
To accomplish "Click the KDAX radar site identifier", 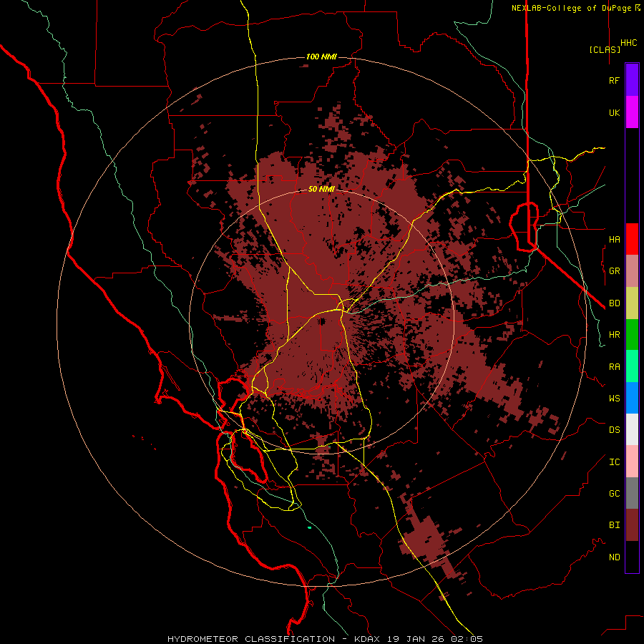I will 367,639.
